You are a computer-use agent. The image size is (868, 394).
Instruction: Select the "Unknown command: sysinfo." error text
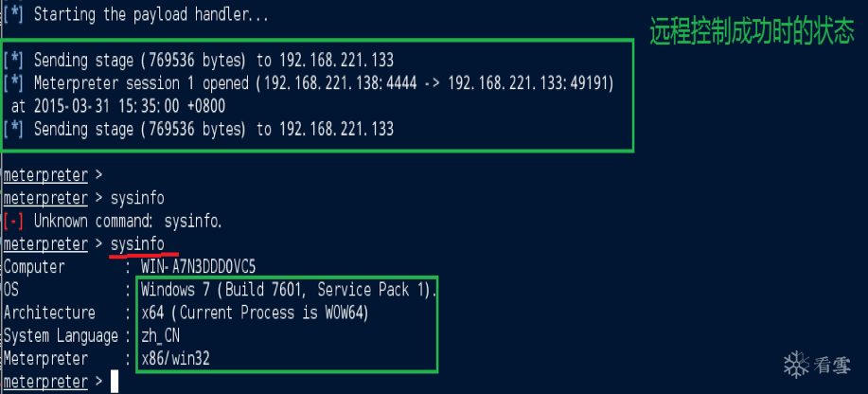pyautogui.click(x=128, y=223)
